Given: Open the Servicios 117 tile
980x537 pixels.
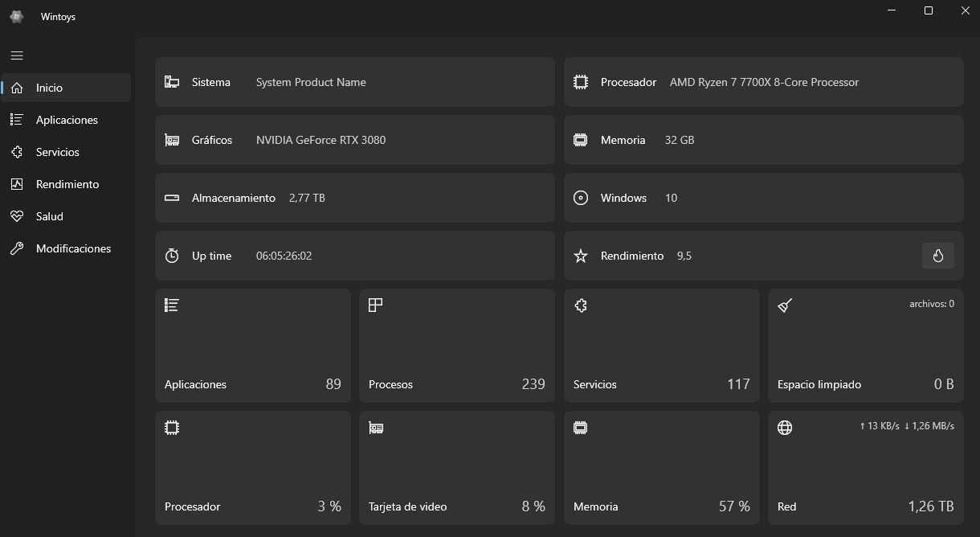Looking at the screenshot, I should (662, 346).
